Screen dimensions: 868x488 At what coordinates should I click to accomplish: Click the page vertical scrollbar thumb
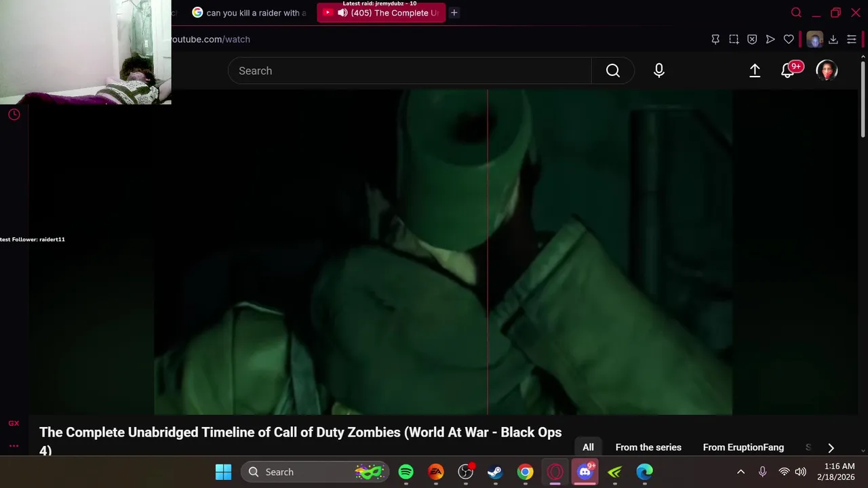pos(863,98)
